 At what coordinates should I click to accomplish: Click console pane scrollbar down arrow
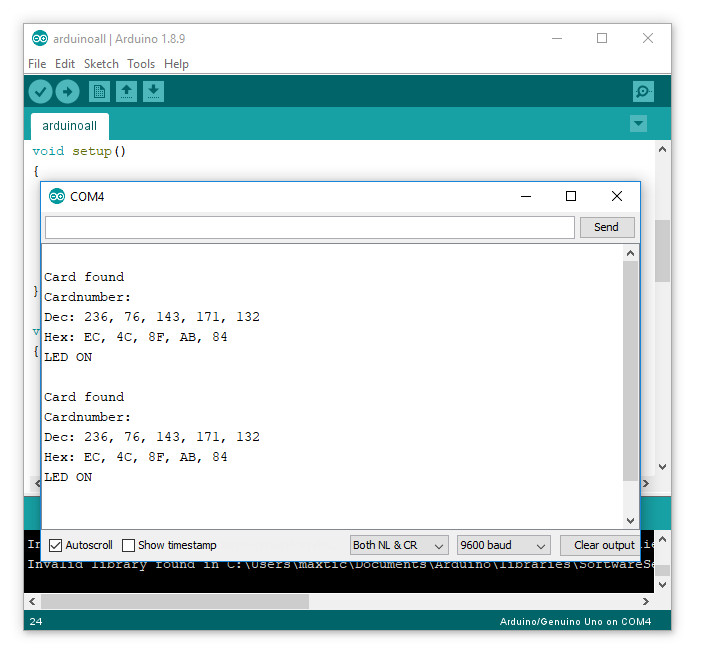[x=662, y=585]
